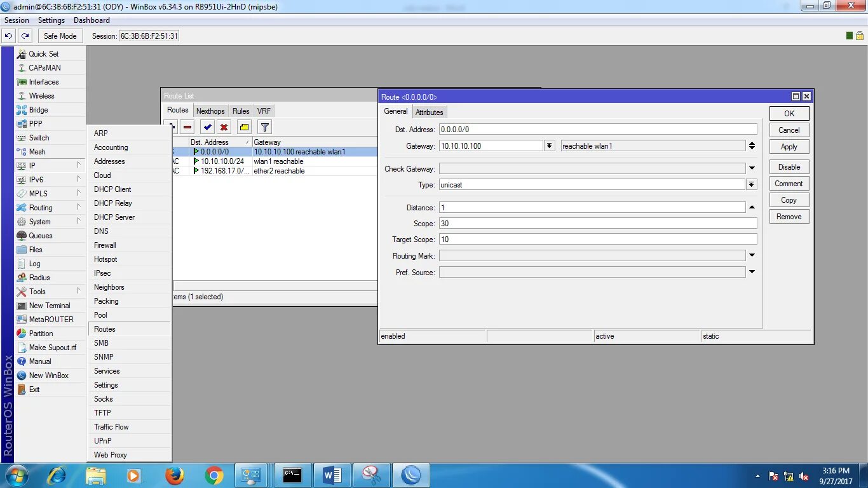Open Partition from the sidebar
Viewport: 868px width, 488px height.
point(50,334)
